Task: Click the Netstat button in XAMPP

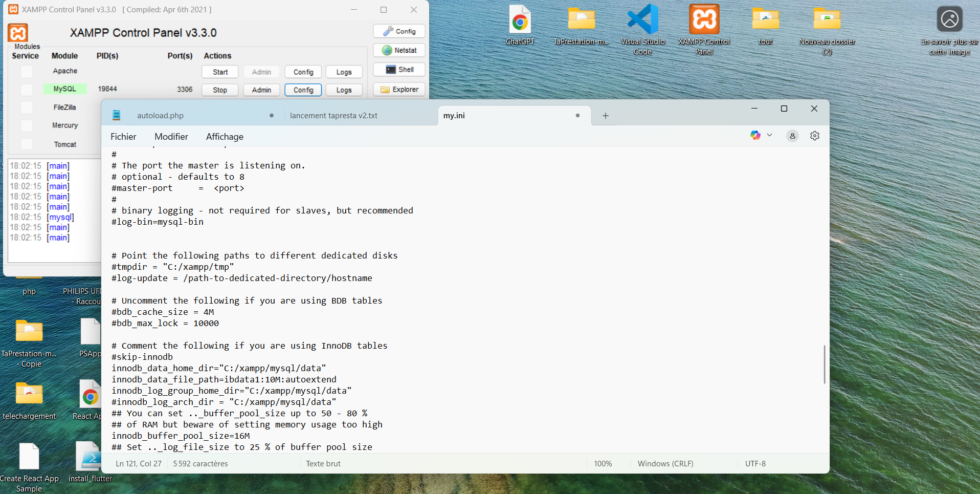Action: (x=399, y=50)
